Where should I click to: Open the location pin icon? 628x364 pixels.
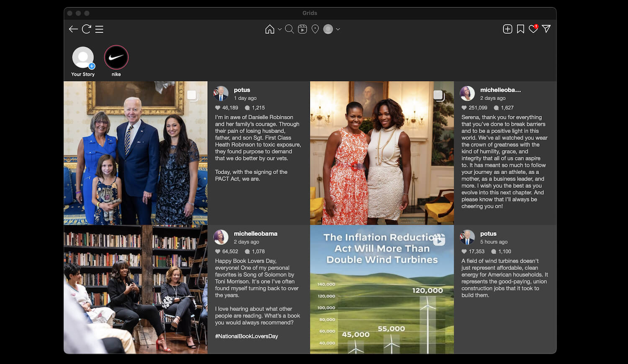pyautogui.click(x=315, y=29)
